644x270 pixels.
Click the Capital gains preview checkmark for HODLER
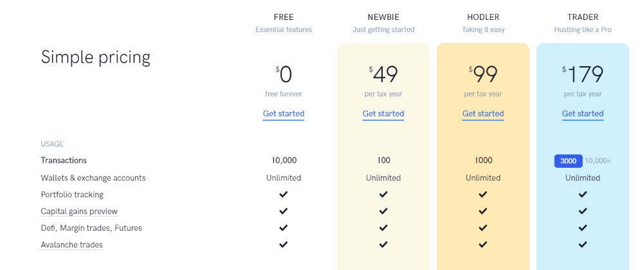pos(483,212)
